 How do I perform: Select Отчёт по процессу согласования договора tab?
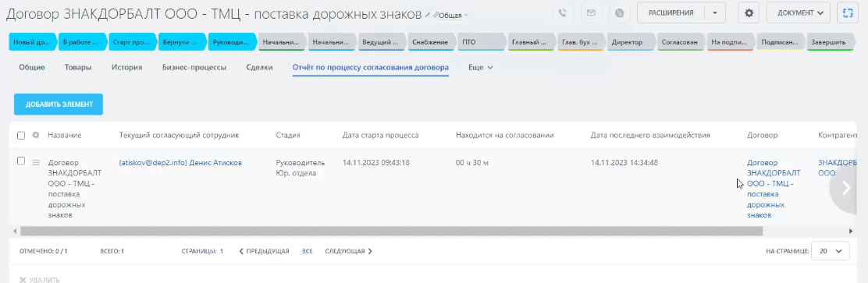(x=370, y=67)
